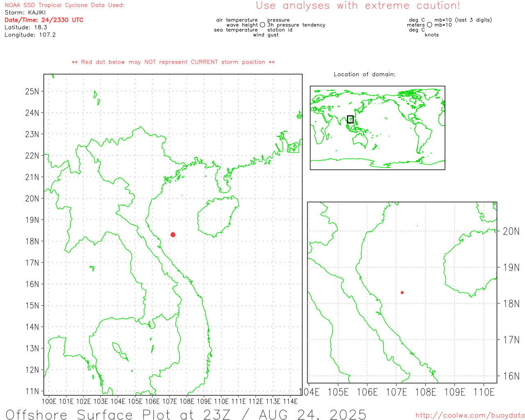The image size is (525, 420).
Task: Click the 110E longitude label on main map
Action: pyautogui.click(x=221, y=401)
